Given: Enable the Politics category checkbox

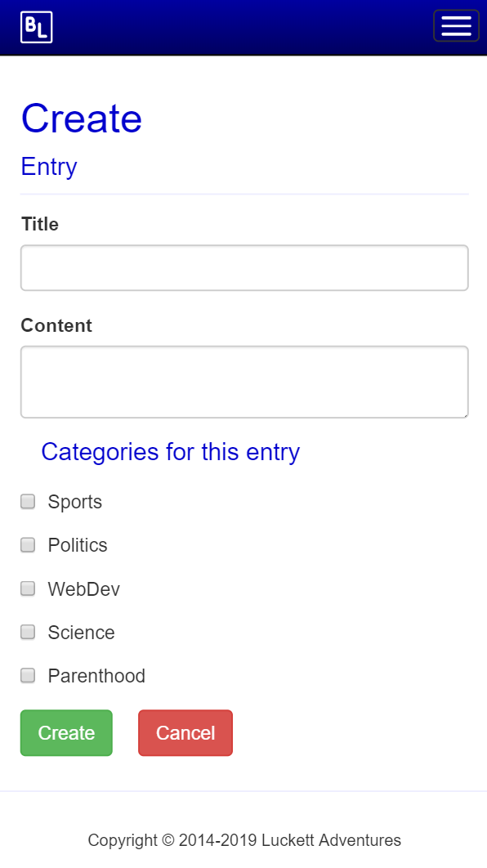Looking at the screenshot, I should point(28,544).
